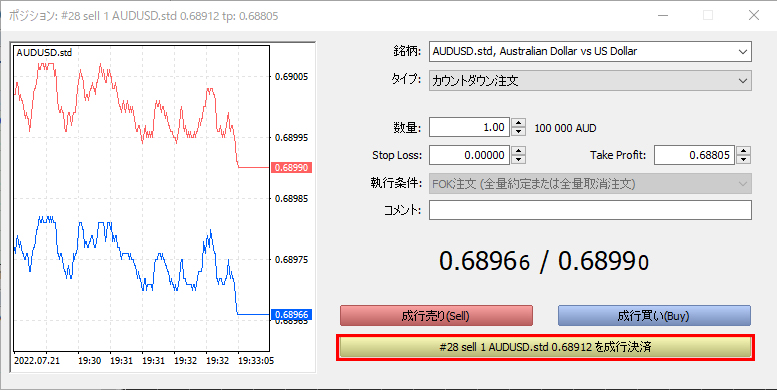Open the タイプ order type dropdown
Screen dimensions: 777x390
(x=590, y=80)
